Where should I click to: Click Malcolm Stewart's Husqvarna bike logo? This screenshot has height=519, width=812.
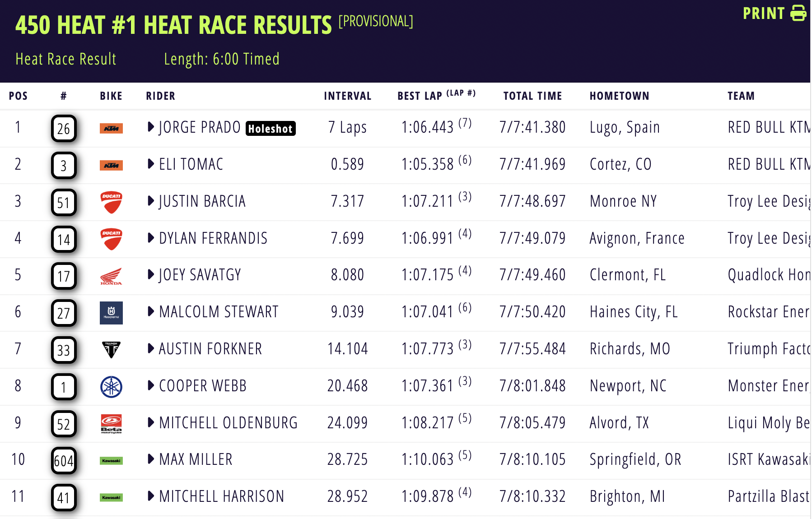coord(111,313)
